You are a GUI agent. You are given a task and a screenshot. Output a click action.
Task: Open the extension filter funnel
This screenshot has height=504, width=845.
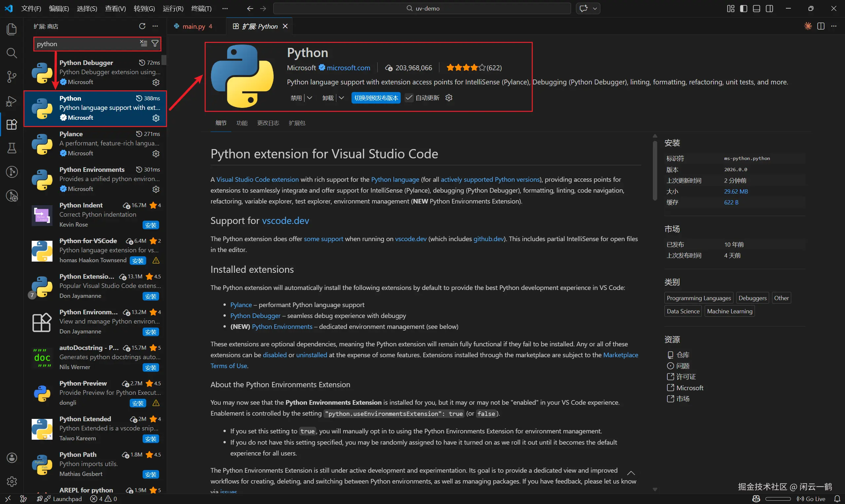155,44
